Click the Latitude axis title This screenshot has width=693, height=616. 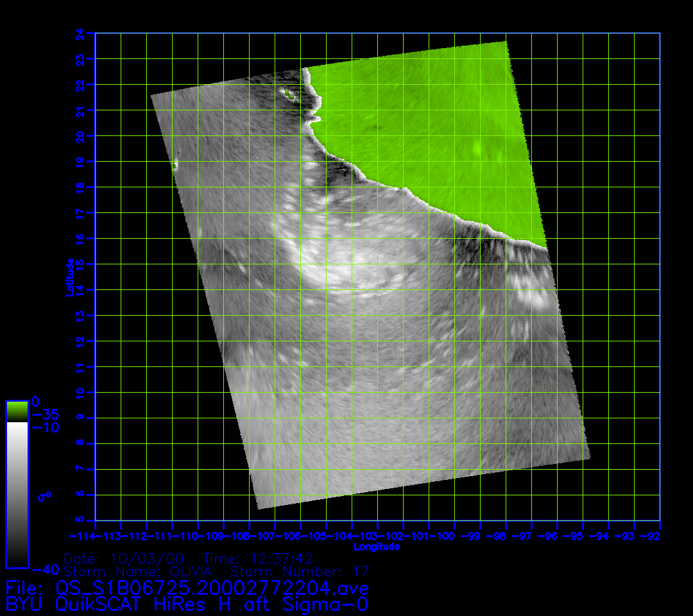coord(69,277)
